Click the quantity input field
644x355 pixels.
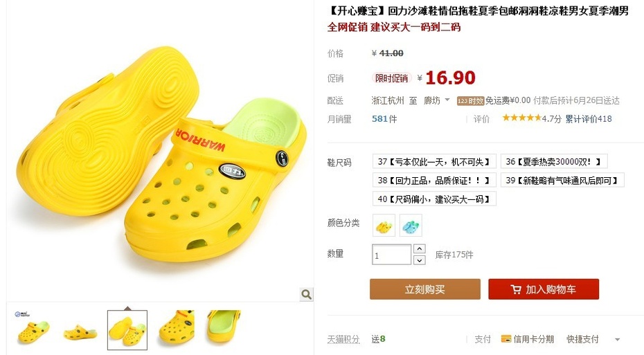pos(391,255)
